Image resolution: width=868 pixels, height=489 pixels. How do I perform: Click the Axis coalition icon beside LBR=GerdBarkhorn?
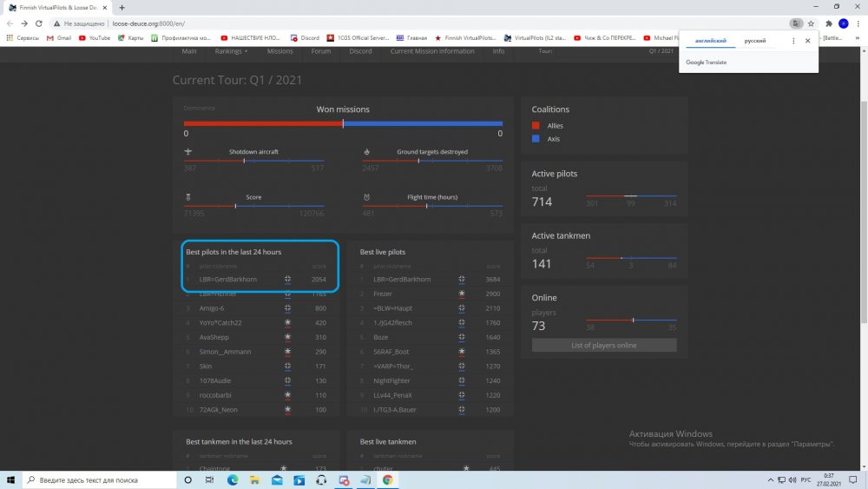(x=287, y=280)
